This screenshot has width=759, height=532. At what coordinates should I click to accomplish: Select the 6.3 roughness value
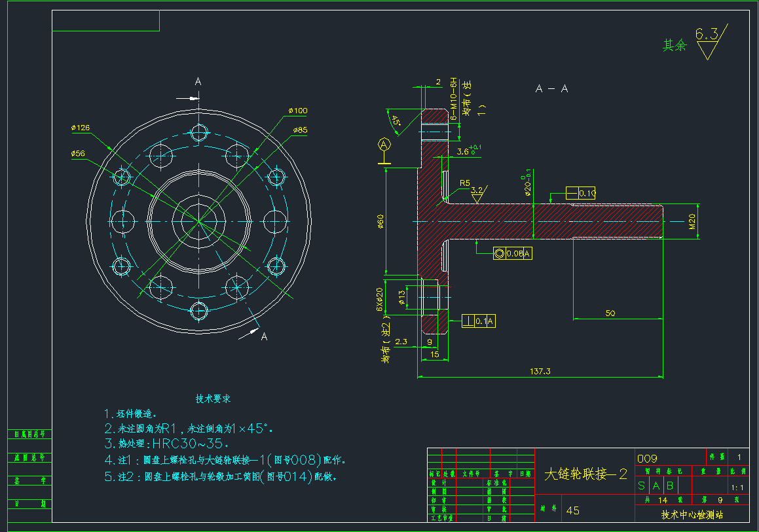tap(707, 34)
